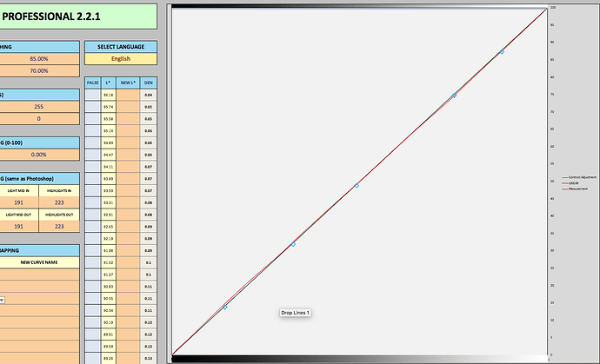600x364 pixels.
Task: Click the lowest blue data point on chart
Action: (x=225, y=307)
